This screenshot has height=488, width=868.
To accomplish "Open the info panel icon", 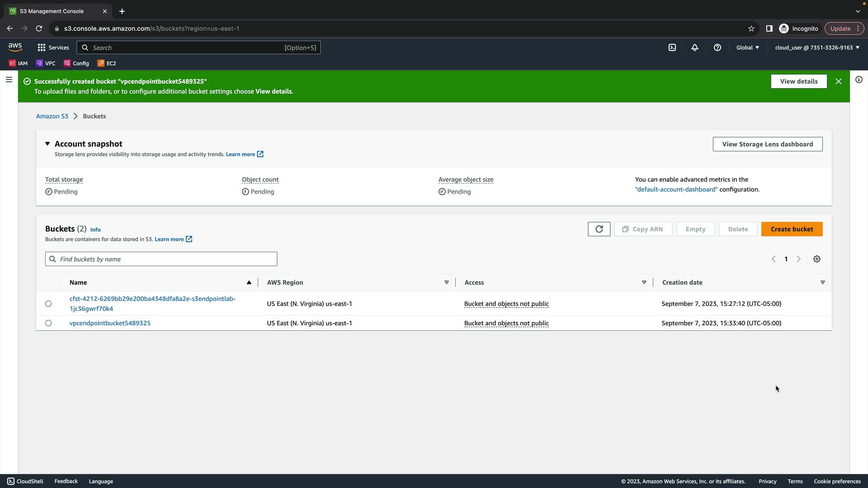I will click(859, 80).
